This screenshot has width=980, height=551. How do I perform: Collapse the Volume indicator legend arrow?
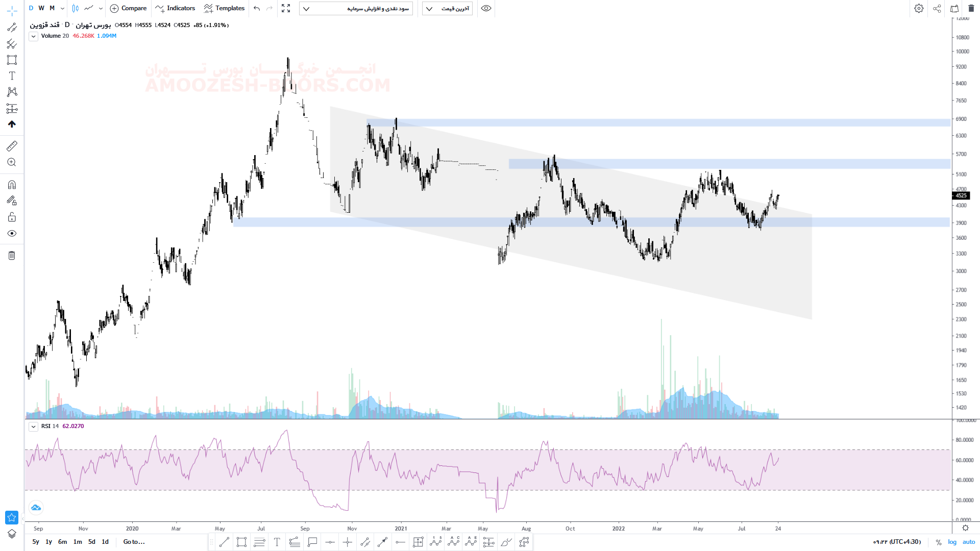(33, 36)
